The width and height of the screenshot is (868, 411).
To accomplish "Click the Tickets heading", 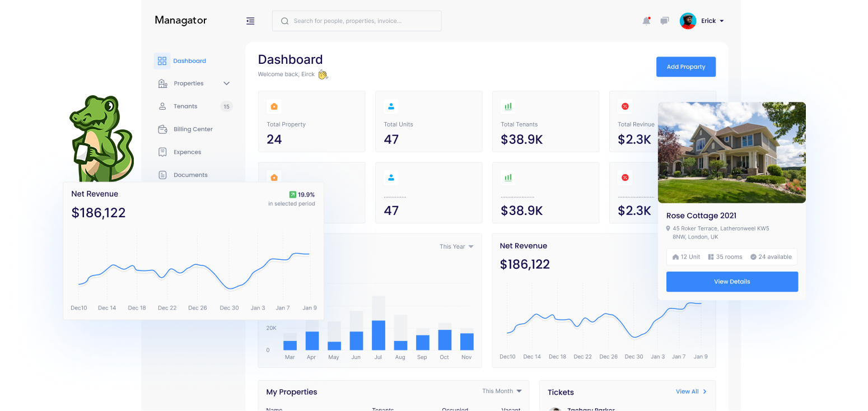I will pyautogui.click(x=561, y=393).
